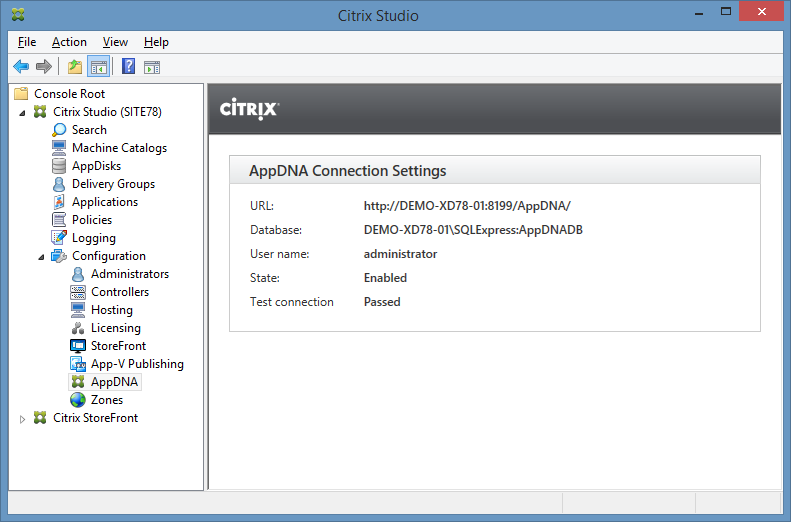791x522 pixels.
Task: Click the AppDNA URL value text
Action: (467, 206)
